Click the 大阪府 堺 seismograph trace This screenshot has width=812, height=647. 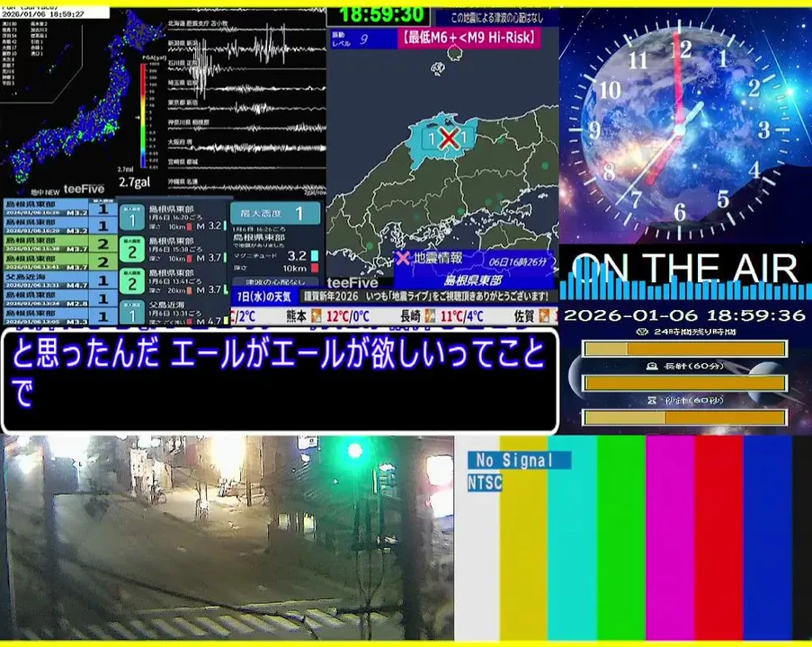[x=246, y=146]
